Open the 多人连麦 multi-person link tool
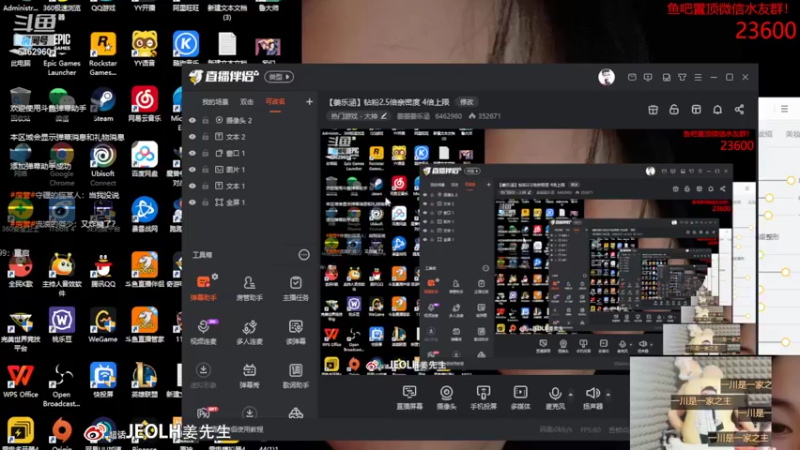The image size is (800, 450). pyautogui.click(x=249, y=332)
